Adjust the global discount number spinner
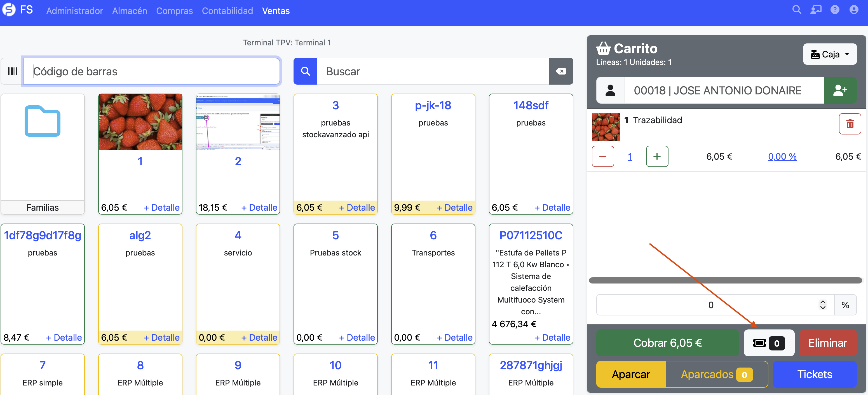 pyautogui.click(x=822, y=305)
